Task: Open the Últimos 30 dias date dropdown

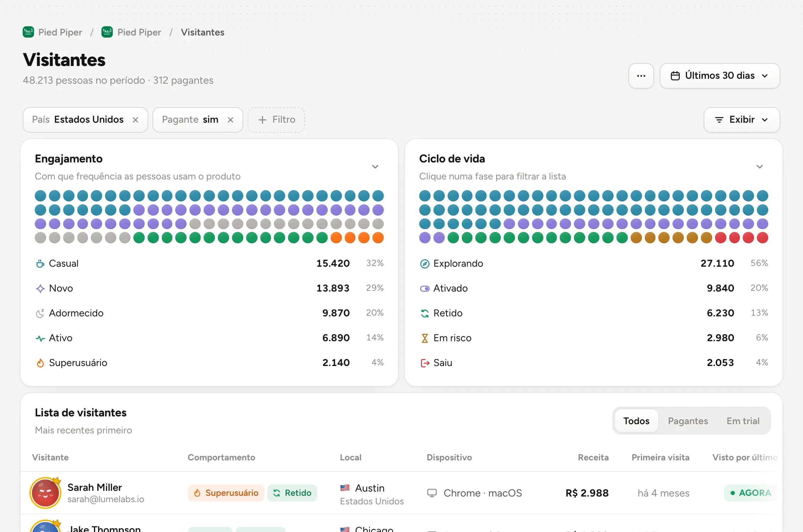Action: pyautogui.click(x=720, y=76)
